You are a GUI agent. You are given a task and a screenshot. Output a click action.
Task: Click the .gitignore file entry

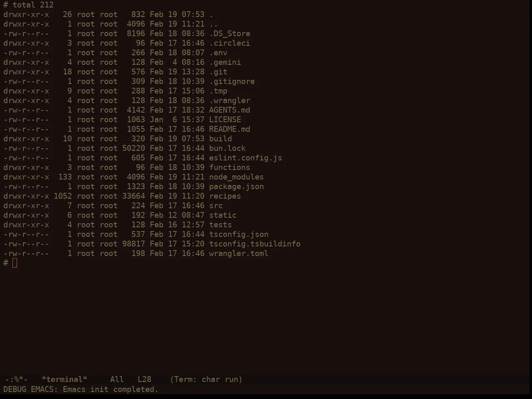click(232, 81)
